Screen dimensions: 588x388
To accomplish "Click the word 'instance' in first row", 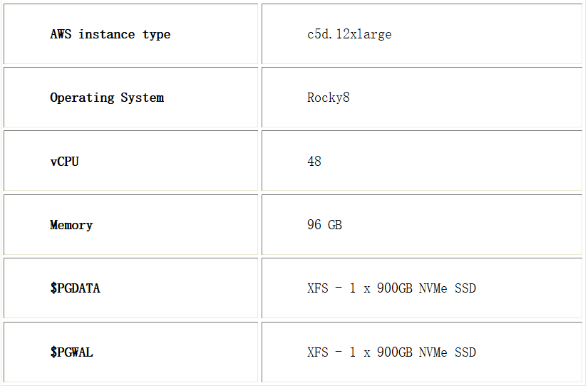I will (106, 34).
